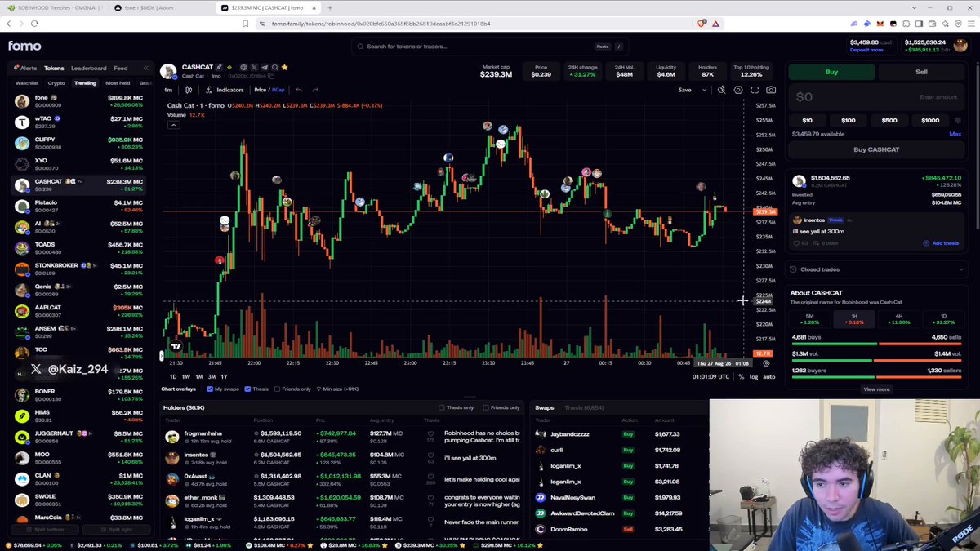Viewport: 980px width, 551px height.
Task: Click Add thesis link
Action: (942, 243)
